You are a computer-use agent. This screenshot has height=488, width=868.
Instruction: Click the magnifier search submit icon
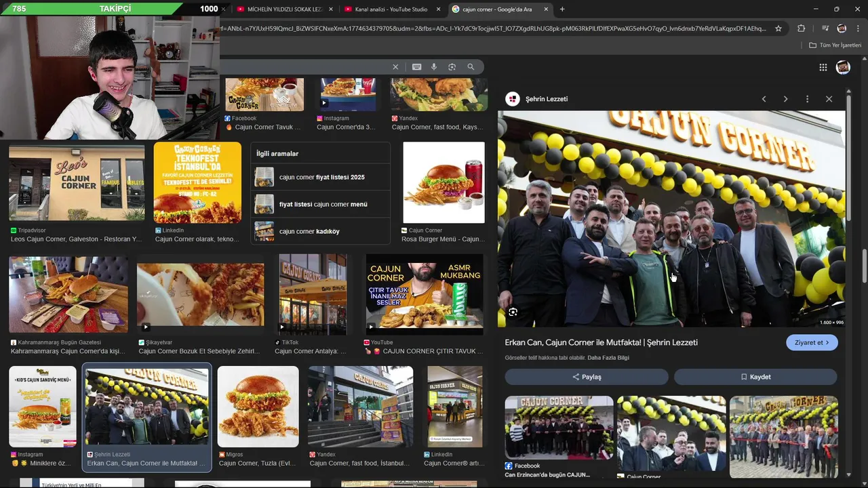click(471, 67)
